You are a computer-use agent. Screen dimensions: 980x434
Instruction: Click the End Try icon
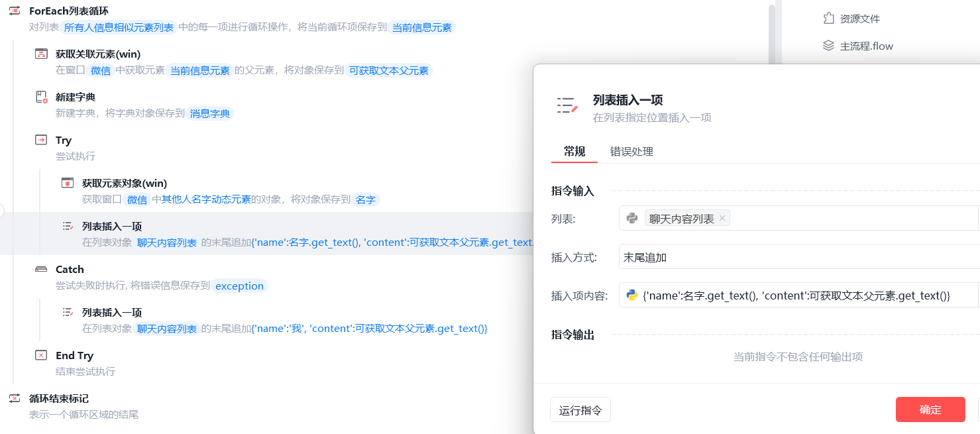41,355
